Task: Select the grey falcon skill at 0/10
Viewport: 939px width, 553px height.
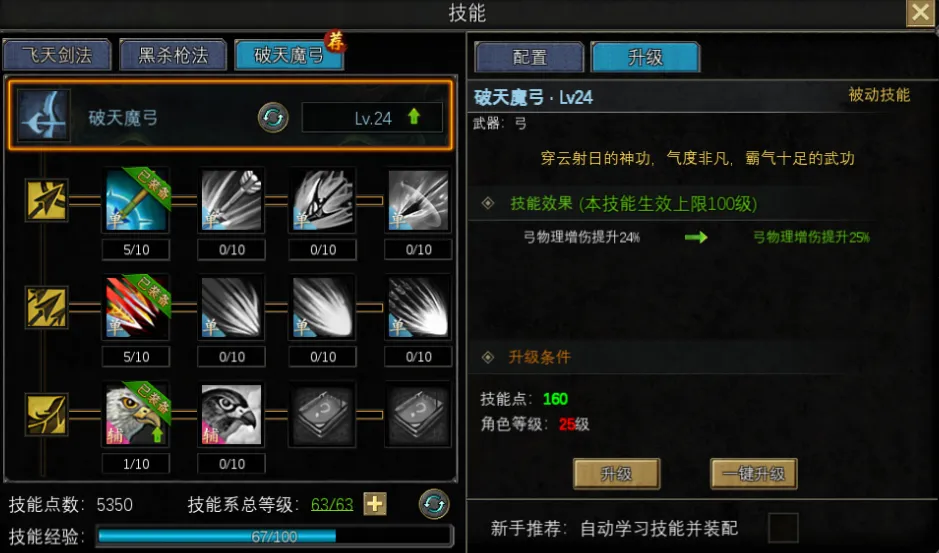Action: pos(232,415)
